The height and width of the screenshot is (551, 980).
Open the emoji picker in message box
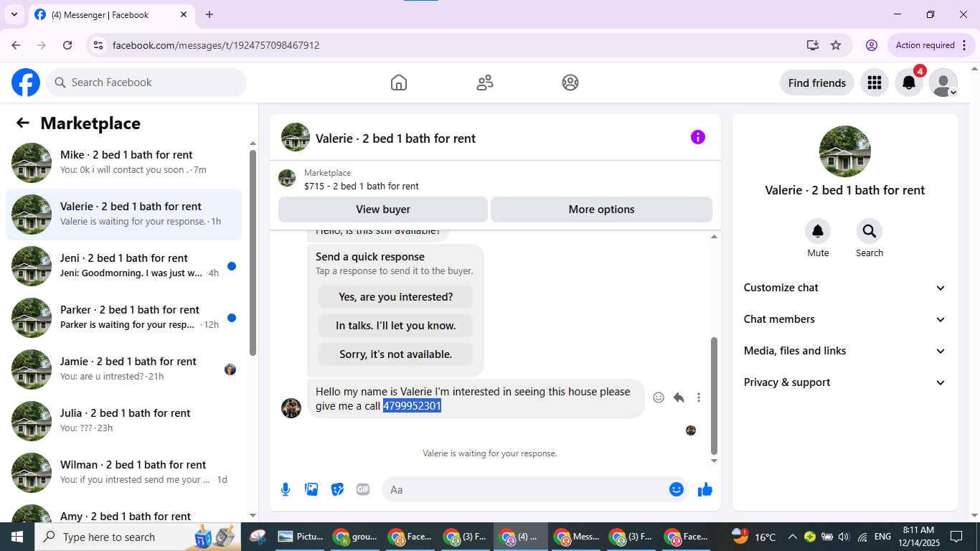point(676,489)
